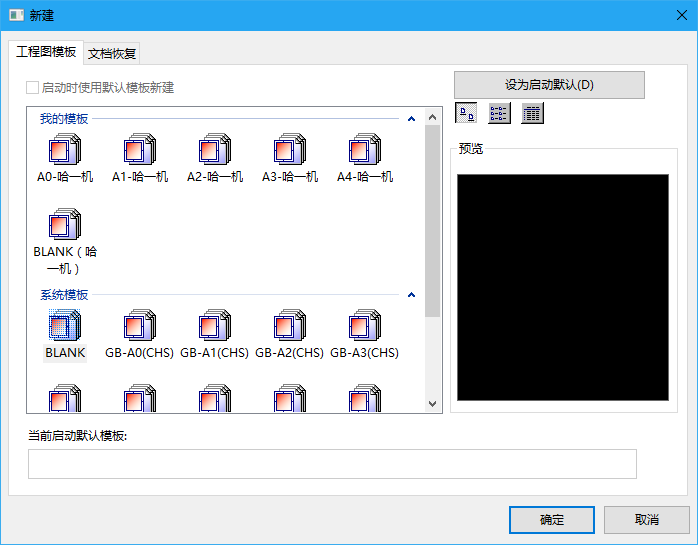The image size is (698, 545).
Task: Select the A0-哈一机 template icon
Action: (x=65, y=150)
